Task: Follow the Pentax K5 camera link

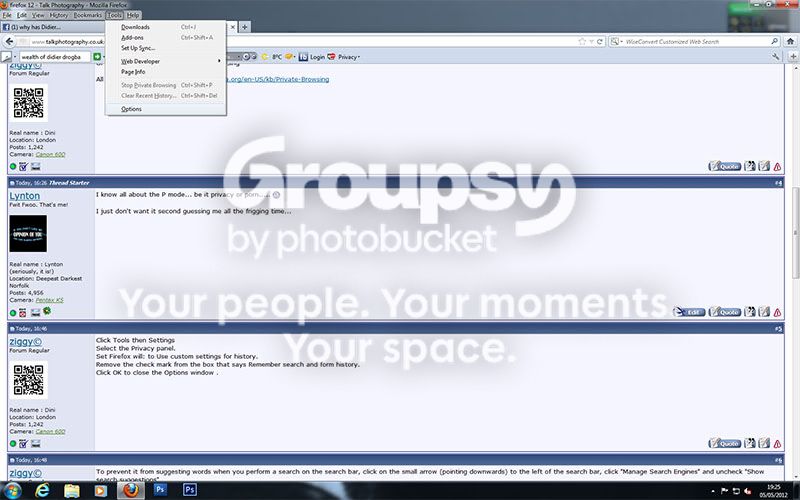Action: point(49,300)
